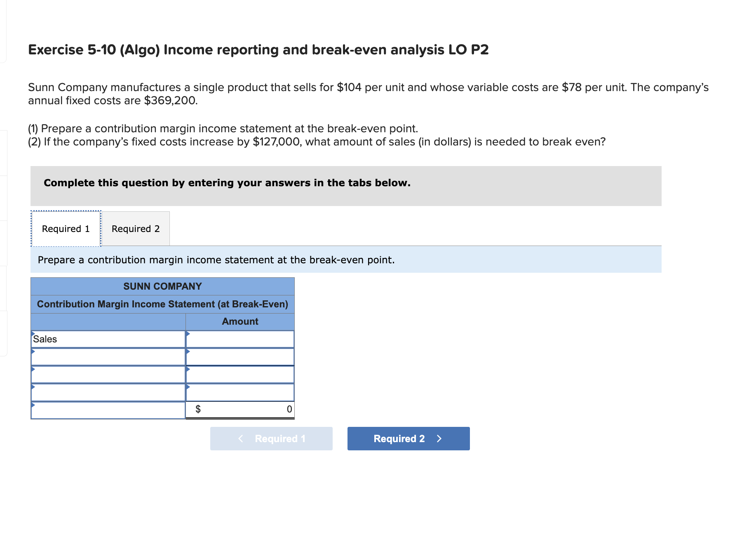Image resolution: width=756 pixels, height=548 pixels.
Task: Switch to the Required 2 tab
Action: point(135,228)
